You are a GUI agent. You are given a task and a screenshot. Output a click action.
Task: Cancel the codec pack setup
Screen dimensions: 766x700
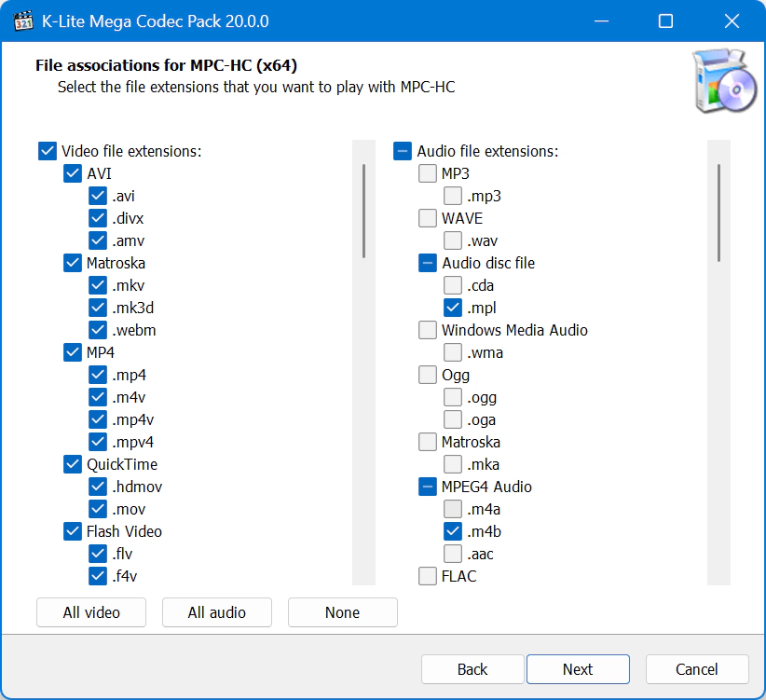coord(697,669)
